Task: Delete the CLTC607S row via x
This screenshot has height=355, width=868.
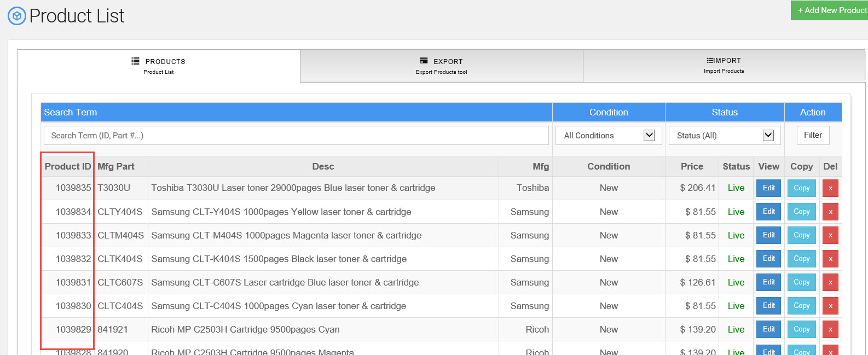Action: tap(830, 282)
